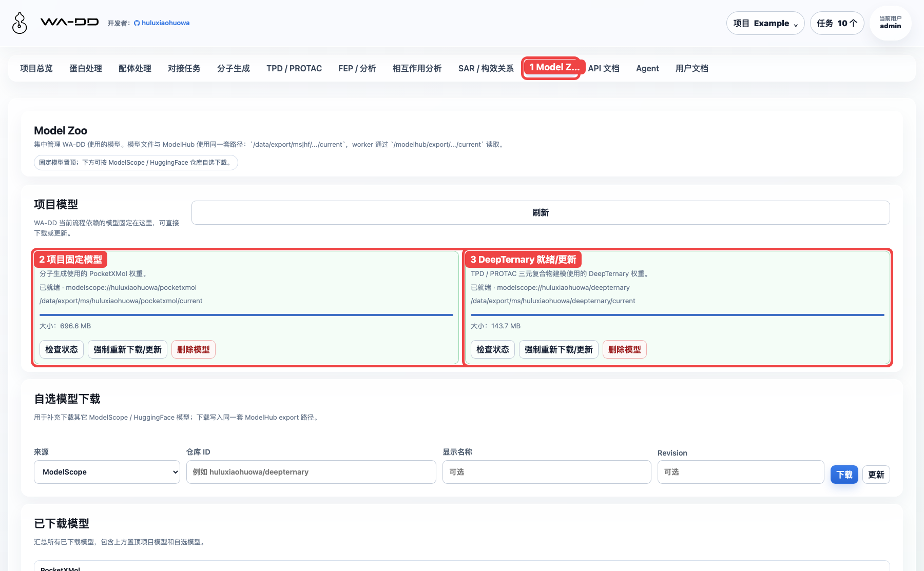Click the Model Zoo heading
The height and width of the screenshot is (571, 924).
tap(61, 131)
